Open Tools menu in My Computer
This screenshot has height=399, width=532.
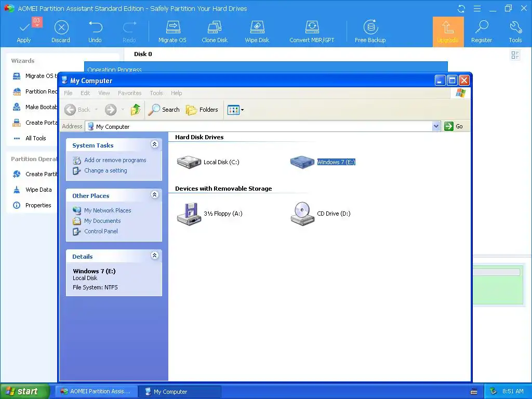[x=156, y=93]
